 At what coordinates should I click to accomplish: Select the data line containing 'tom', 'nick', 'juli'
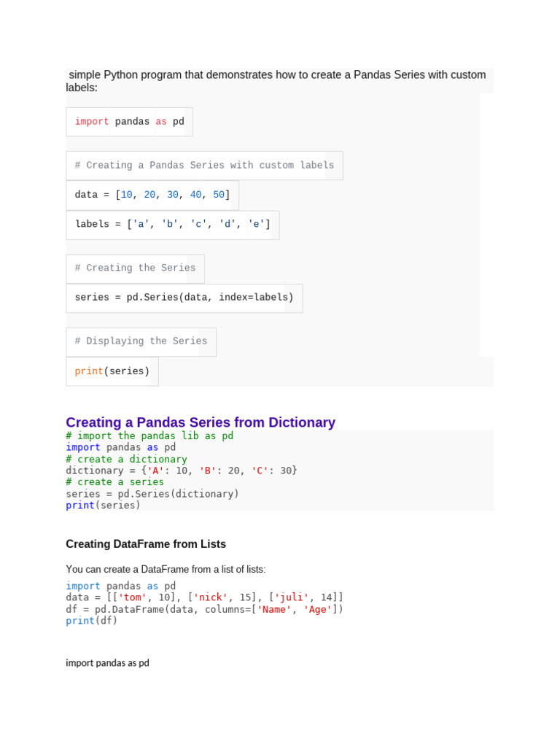click(x=204, y=597)
